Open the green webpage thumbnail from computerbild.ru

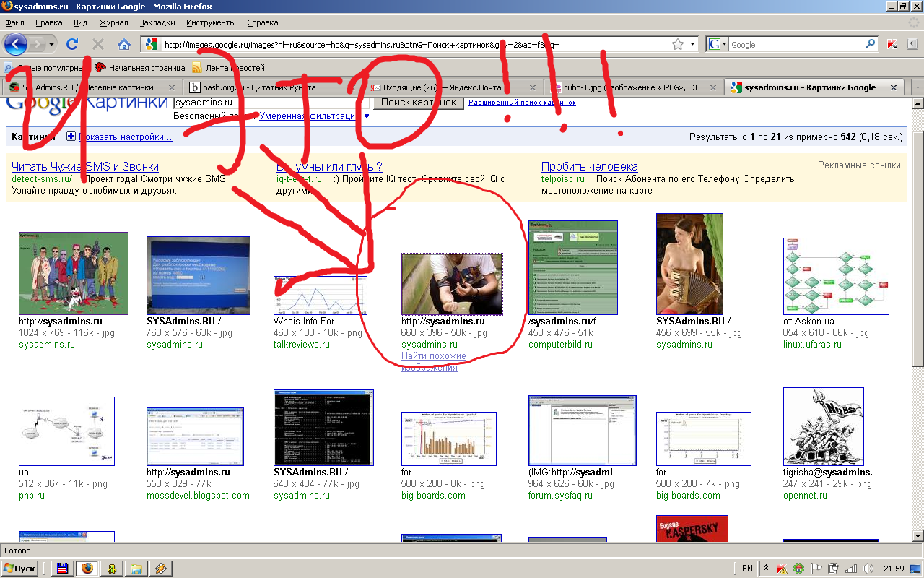click(573, 267)
